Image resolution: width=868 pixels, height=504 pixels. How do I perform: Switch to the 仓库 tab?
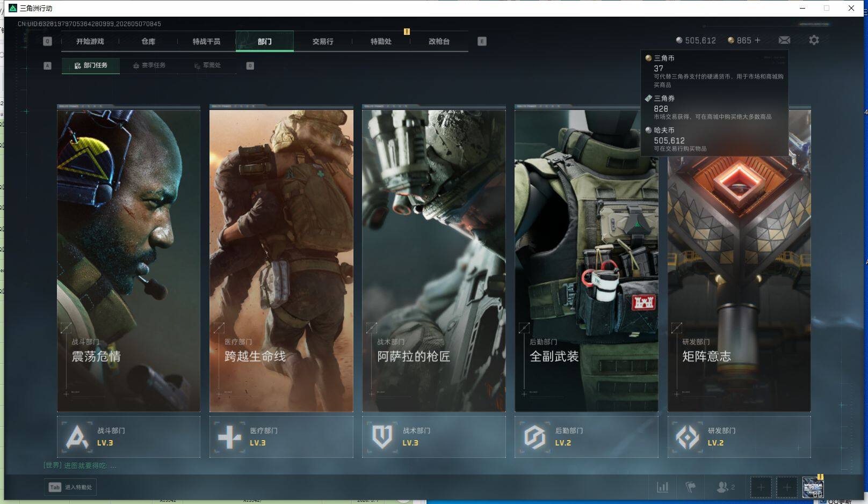[x=148, y=41]
